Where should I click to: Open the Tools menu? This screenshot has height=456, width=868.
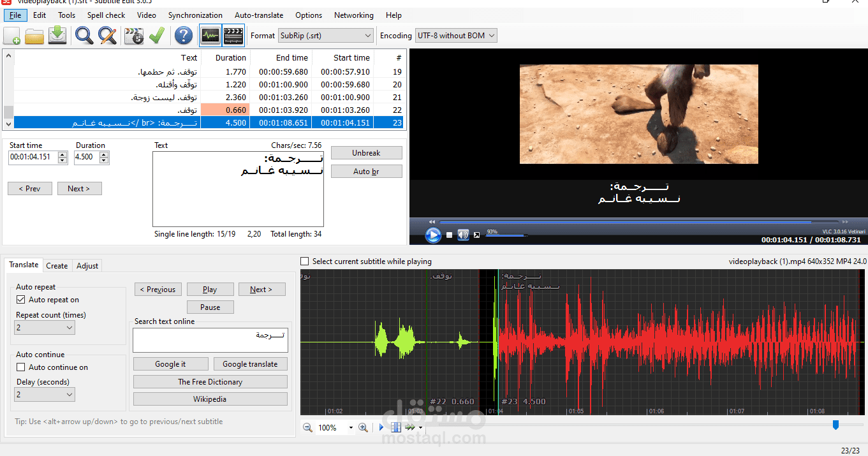66,15
